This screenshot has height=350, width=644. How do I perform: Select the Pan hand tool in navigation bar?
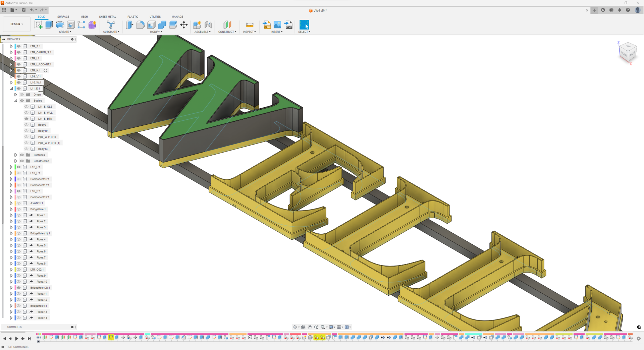tap(310, 327)
